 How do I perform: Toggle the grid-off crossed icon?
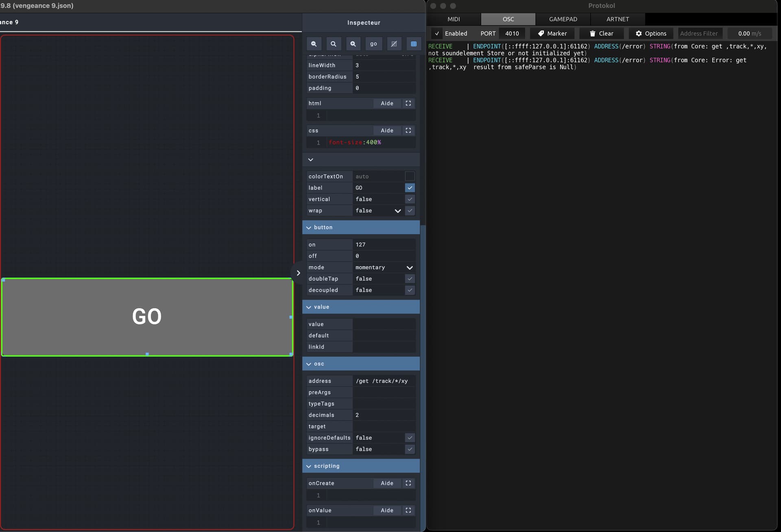[x=394, y=44]
